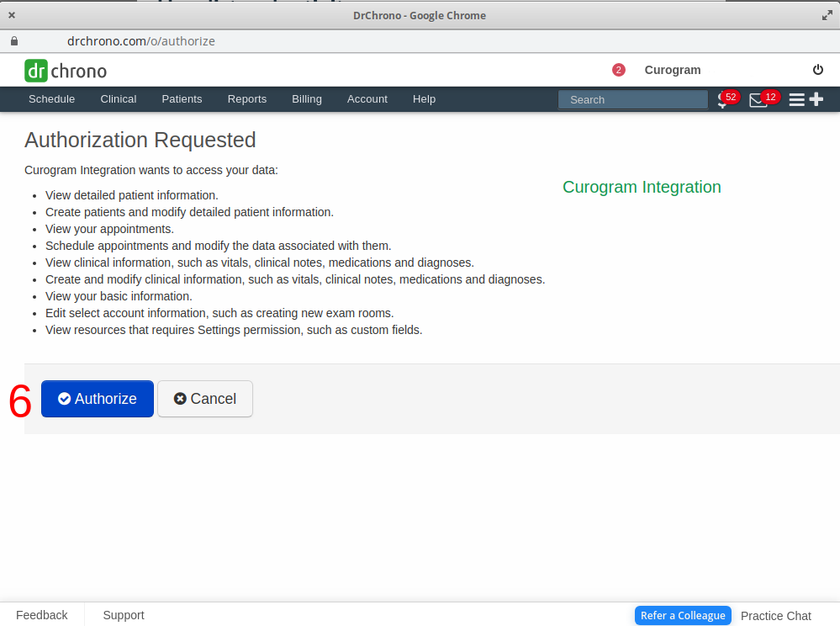Viewport: 840px width, 626px height.
Task: Click the Cancel button
Action: [x=205, y=399]
